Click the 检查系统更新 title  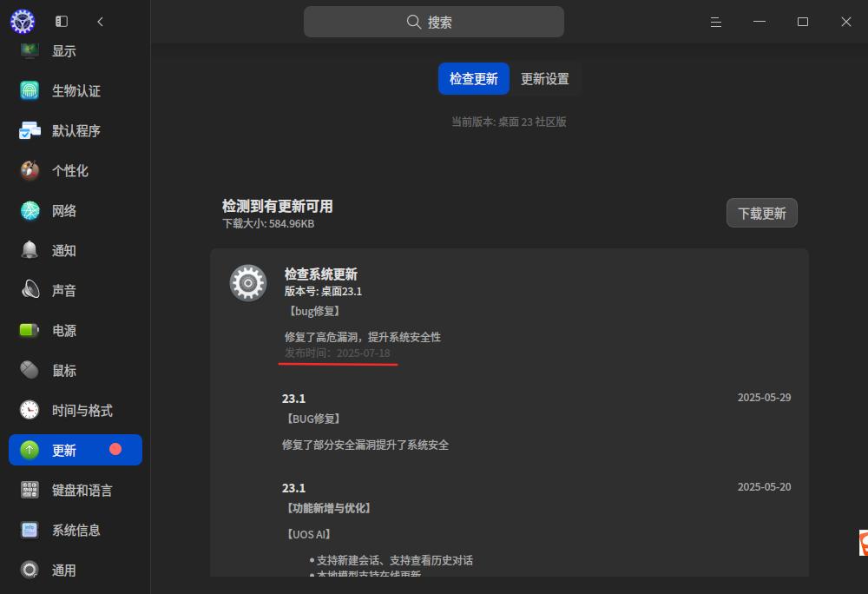click(x=321, y=274)
